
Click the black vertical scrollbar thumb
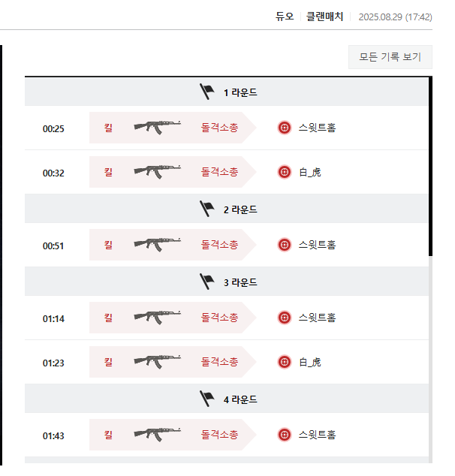[x=431, y=165]
